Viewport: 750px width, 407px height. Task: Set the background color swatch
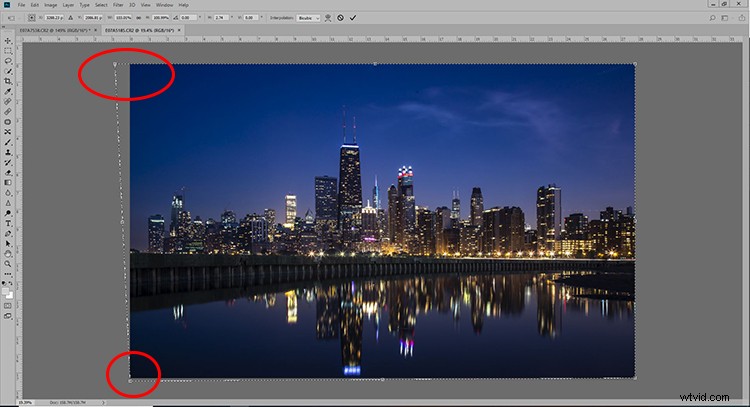coord(10,295)
